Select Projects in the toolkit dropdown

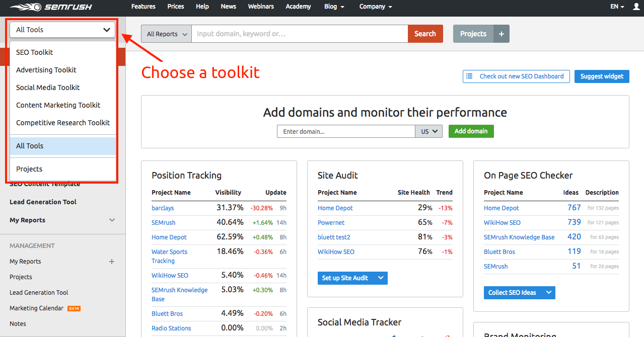coord(63,169)
